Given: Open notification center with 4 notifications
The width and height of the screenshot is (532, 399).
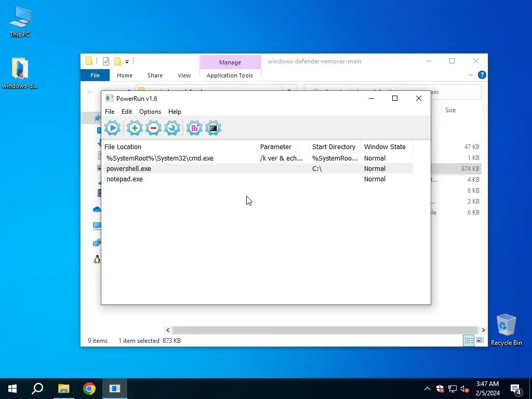Looking at the screenshot, I should coord(516,389).
